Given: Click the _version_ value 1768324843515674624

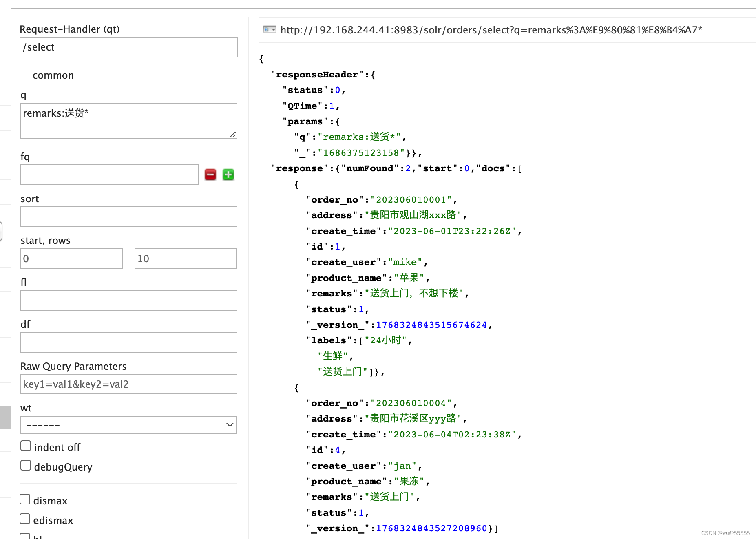Looking at the screenshot, I should click(x=431, y=325).
